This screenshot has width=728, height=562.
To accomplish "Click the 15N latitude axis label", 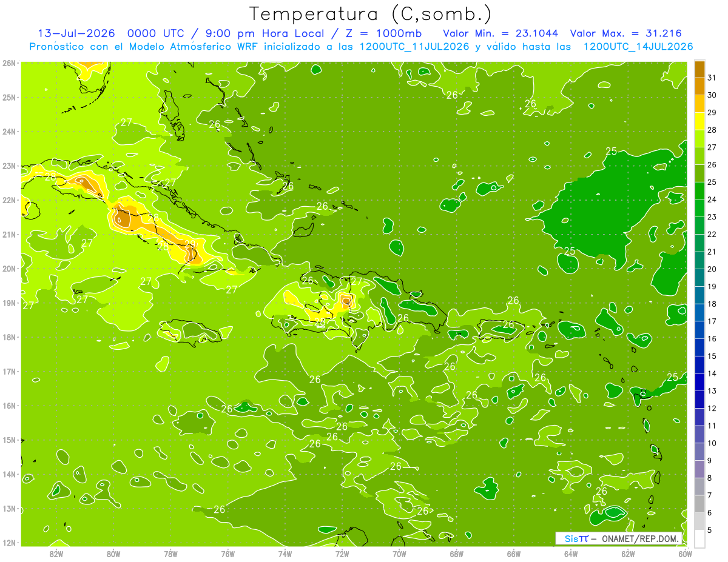I will click(9, 440).
